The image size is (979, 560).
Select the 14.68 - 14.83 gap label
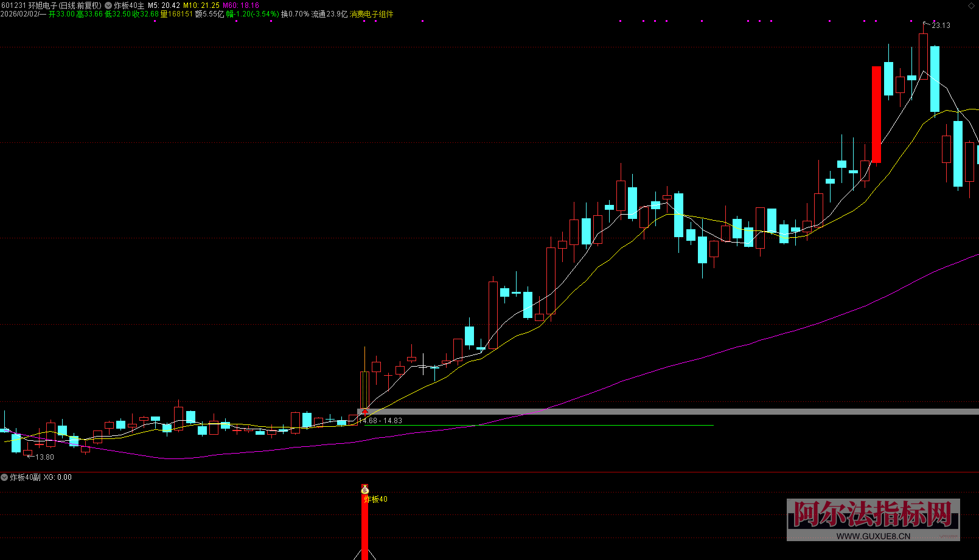(x=381, y=421)
